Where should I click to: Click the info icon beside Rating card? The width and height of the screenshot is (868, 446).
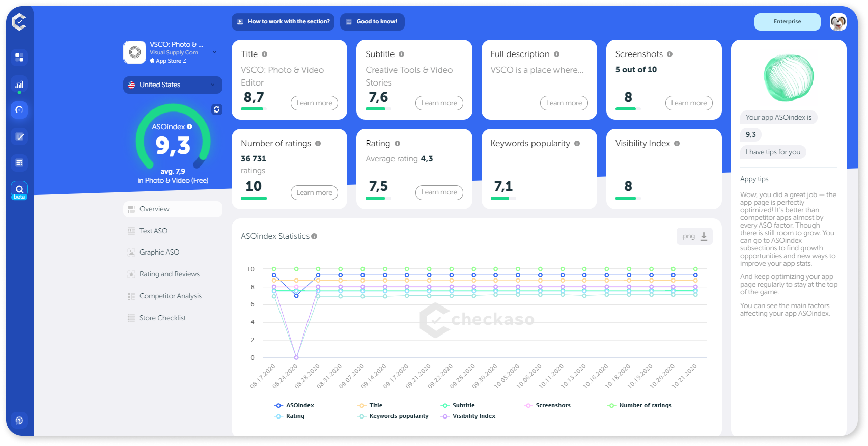397,144
